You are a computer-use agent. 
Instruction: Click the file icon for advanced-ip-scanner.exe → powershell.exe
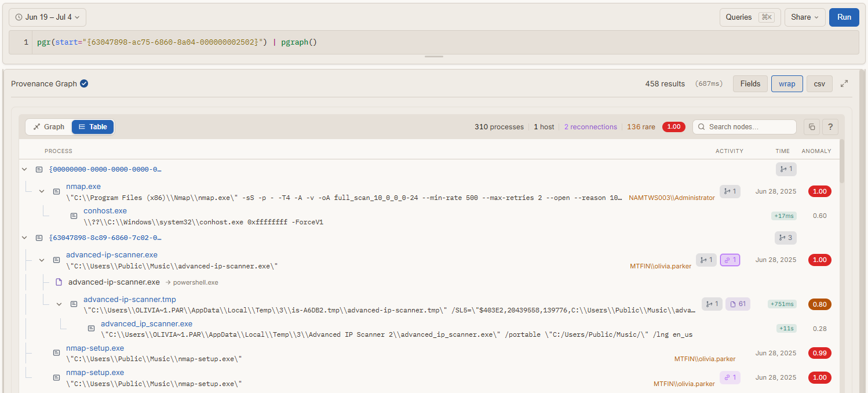point(59,282)
